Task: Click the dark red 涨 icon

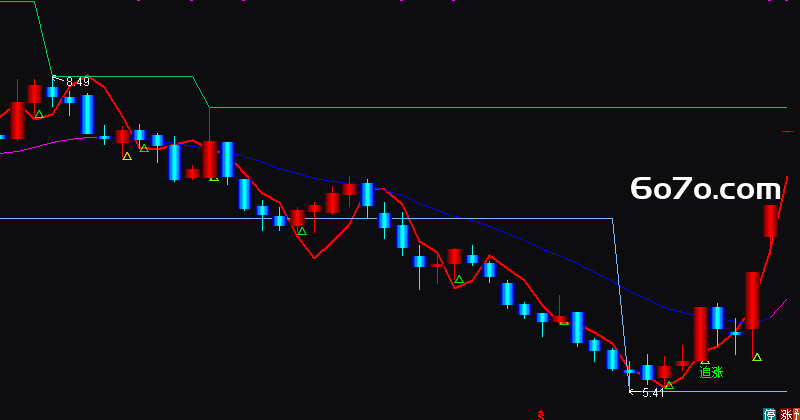Action: click(786, 414)
